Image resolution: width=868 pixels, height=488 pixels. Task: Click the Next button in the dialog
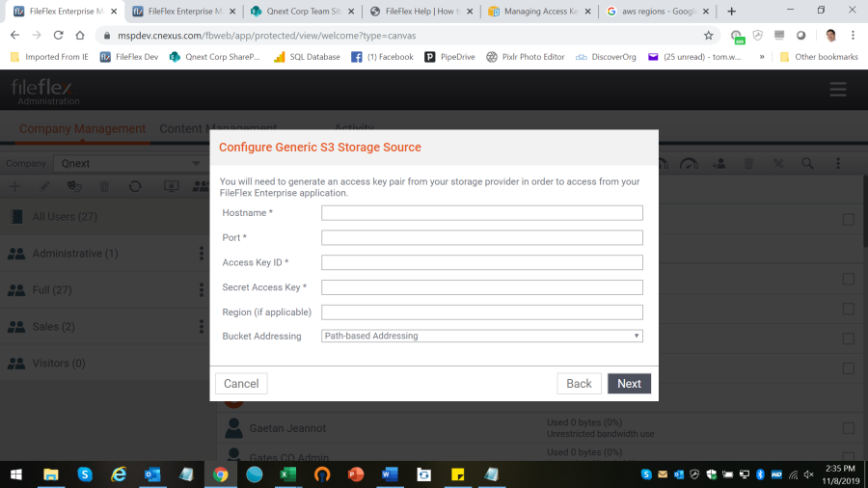pyautogui.click(x=629, y=384)
